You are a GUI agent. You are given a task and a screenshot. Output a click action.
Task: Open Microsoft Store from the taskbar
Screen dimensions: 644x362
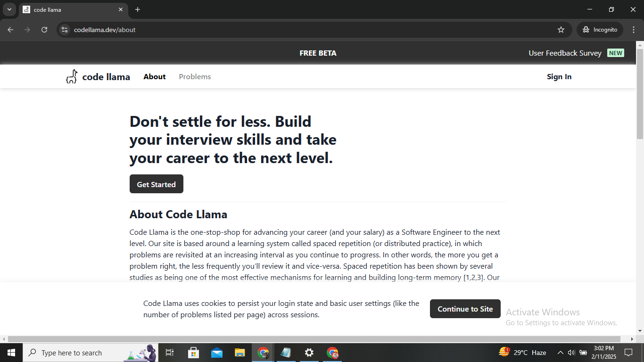[193, 353]
